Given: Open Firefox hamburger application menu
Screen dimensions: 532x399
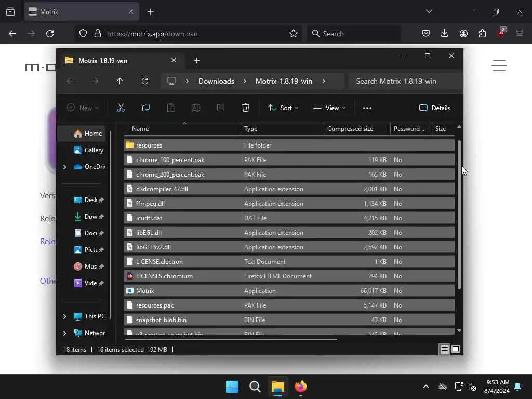Looking at the screenshot, I should tap(520, 33).
